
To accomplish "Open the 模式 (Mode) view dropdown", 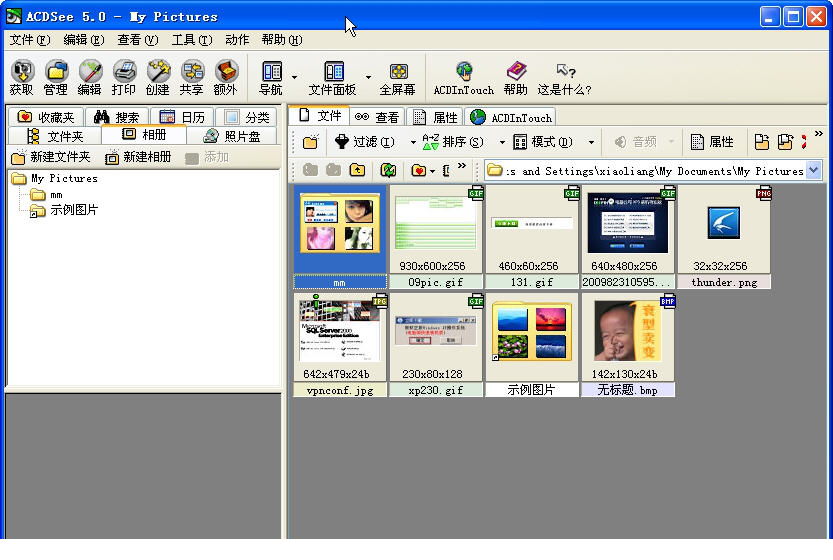I will 543,142.
